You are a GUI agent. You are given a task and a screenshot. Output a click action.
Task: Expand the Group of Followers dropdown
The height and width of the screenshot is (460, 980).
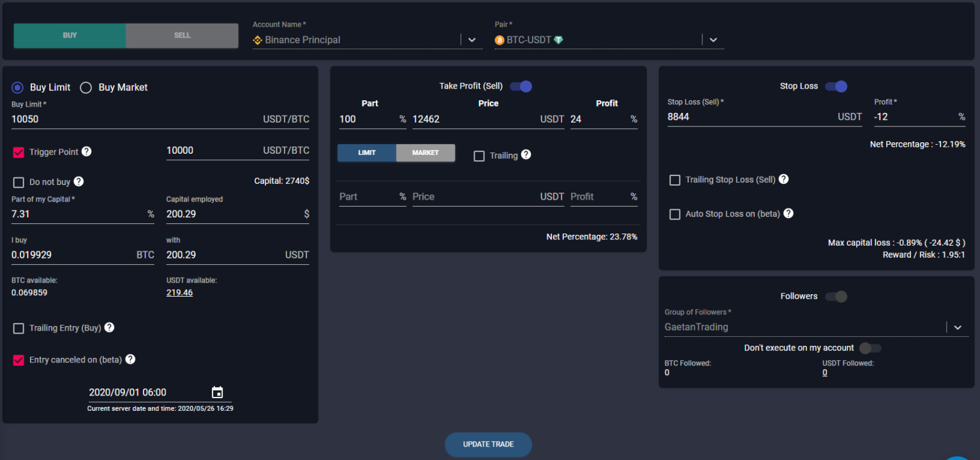(x=958, y=327)
